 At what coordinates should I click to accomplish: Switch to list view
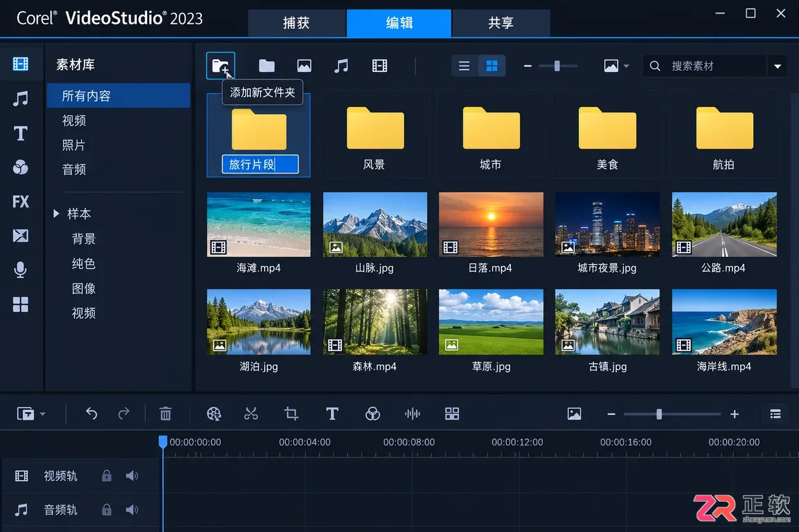(464, 66)
